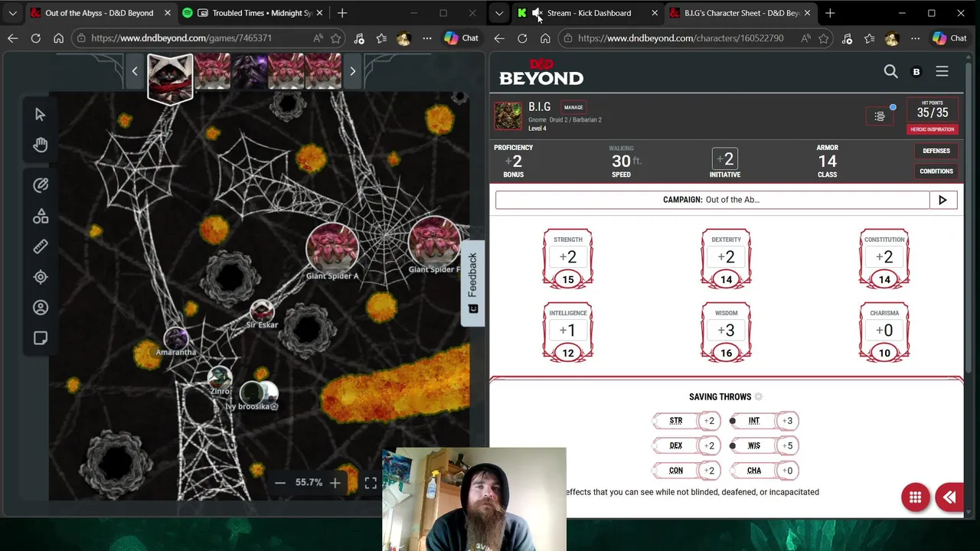Image resolution: width=980 pixels, height=551 pixels.
Task: Roll the Dexterity +2 ability check
Action: point(726,257)
